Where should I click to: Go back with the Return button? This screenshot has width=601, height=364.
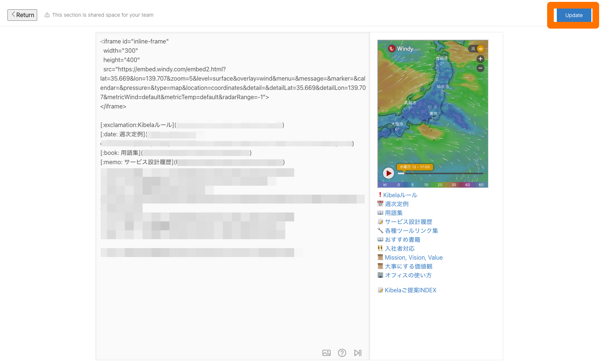(x=22, y=15)
